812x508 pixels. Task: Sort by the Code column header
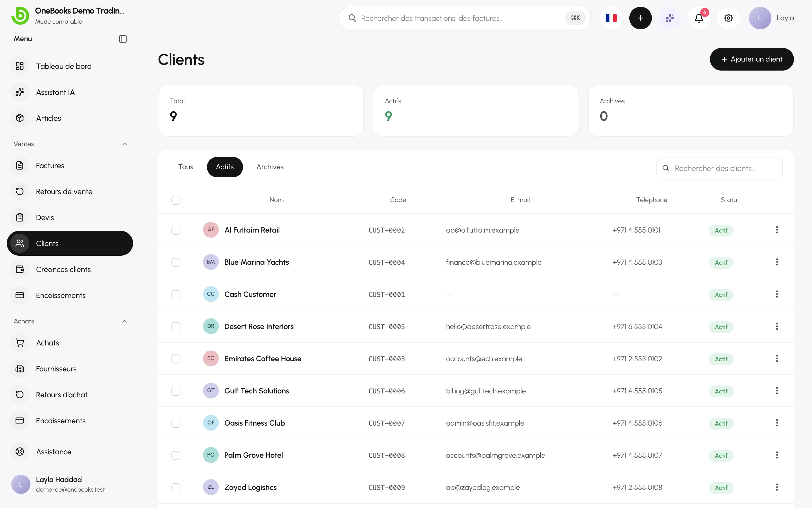[x=398, y=200]
